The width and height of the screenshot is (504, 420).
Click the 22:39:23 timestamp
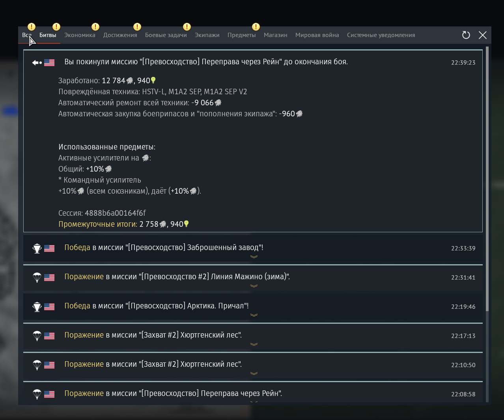pos(463,62)
